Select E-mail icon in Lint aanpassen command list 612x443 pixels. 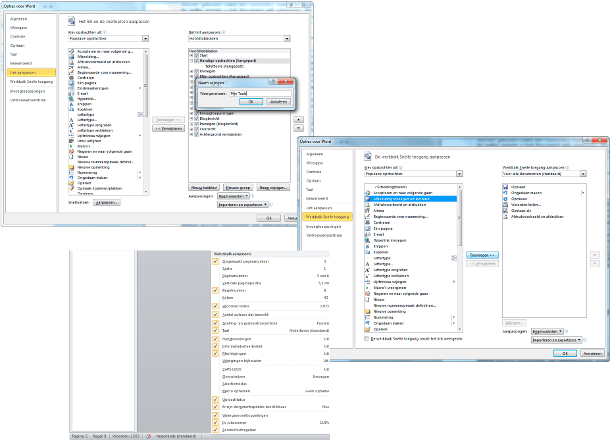[71, 94]
